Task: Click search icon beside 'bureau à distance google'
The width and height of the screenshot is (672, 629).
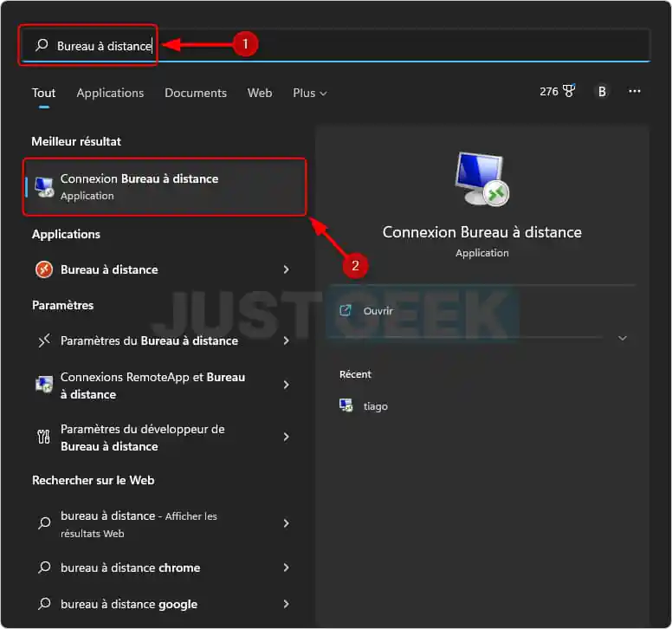Action: (x=44, y=604)
